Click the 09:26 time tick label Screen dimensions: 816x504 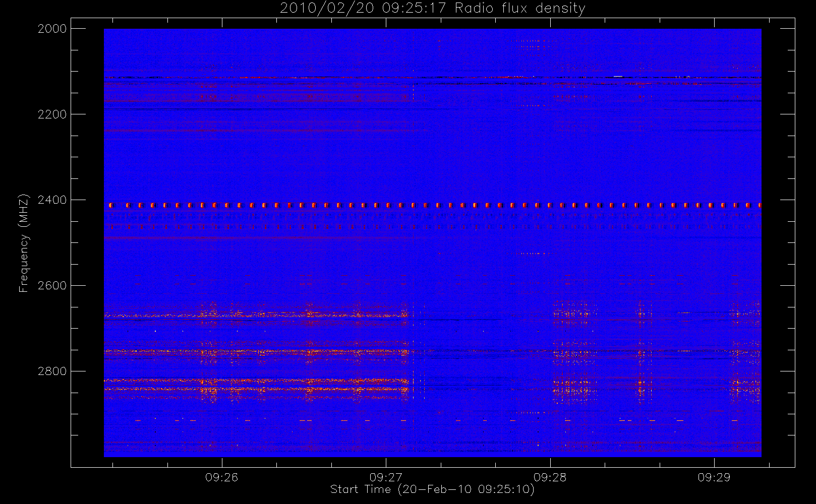point(222,477)
